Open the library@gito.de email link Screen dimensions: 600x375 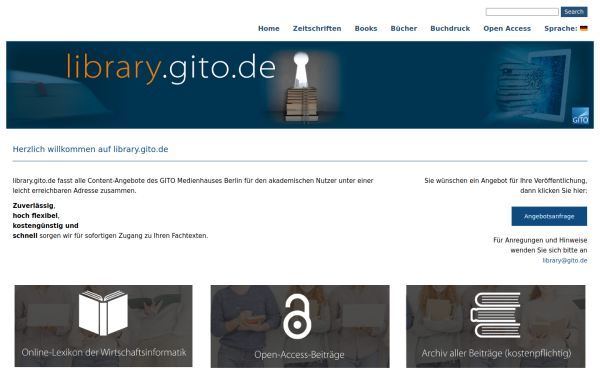(565, 261)
